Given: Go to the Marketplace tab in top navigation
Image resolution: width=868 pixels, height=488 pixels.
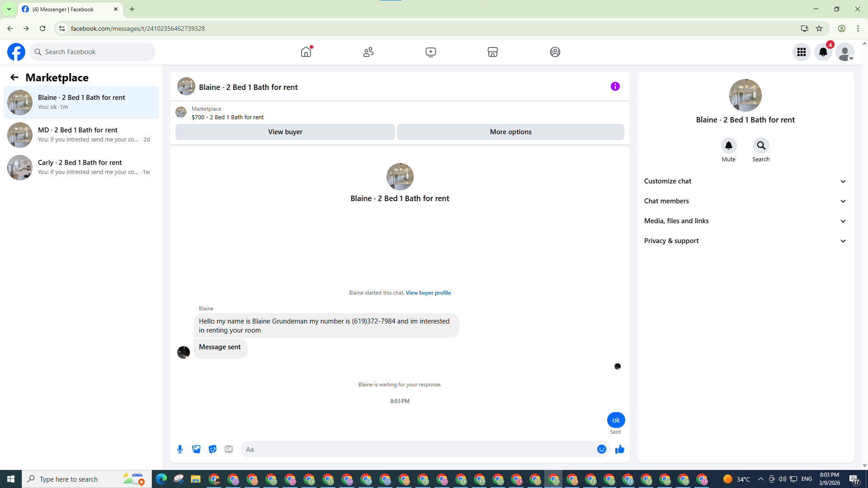Looking at the screenshot, I should point(492,52).
